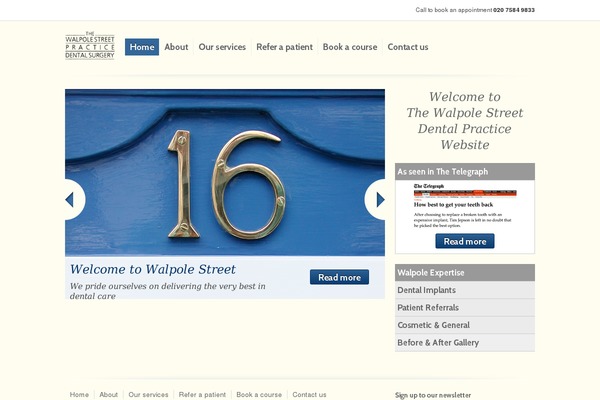Select Our services in top navigation

pyautogui.click(x=222, y=47)
